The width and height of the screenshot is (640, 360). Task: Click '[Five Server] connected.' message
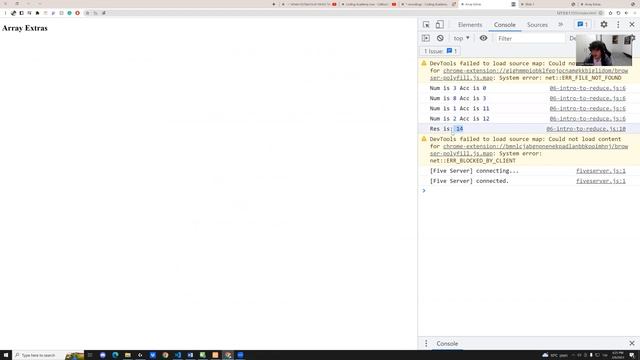click(469, 181)
